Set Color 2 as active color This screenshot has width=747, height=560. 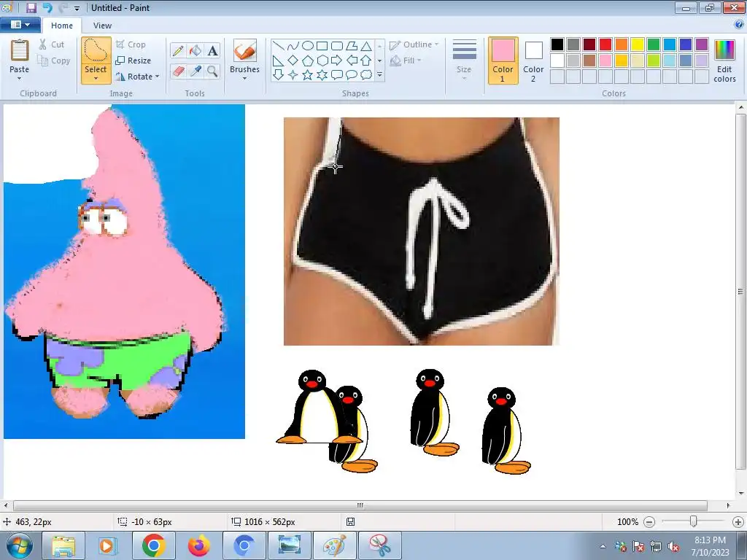(533, 61)
